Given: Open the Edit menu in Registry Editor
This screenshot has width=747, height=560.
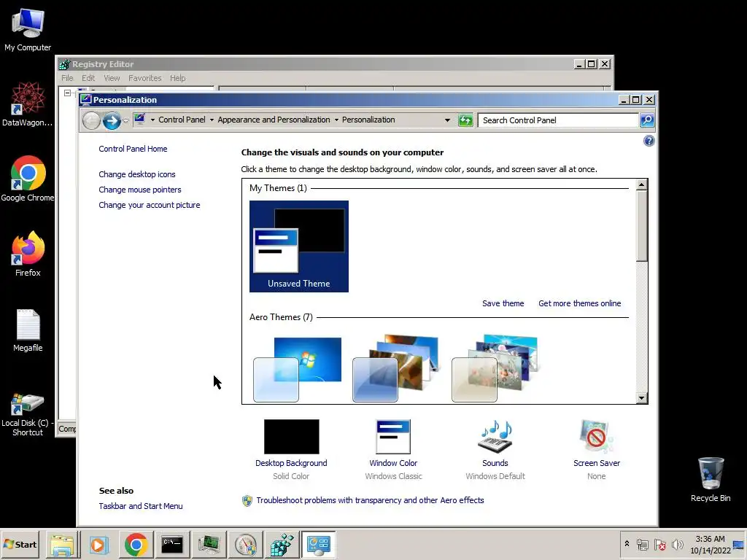Looking at the screenshot, I should (x=88, y=78).
